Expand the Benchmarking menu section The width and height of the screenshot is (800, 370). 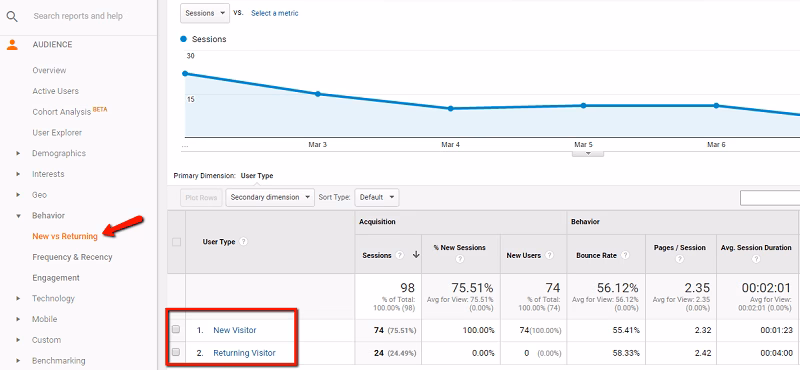(x=18, y=360)
